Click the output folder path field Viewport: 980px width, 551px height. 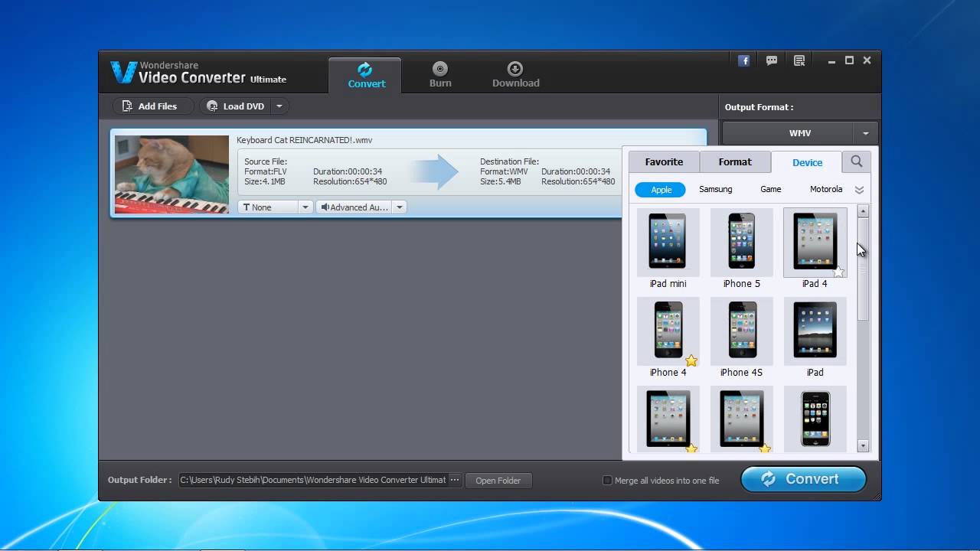[x=312, y=480]
